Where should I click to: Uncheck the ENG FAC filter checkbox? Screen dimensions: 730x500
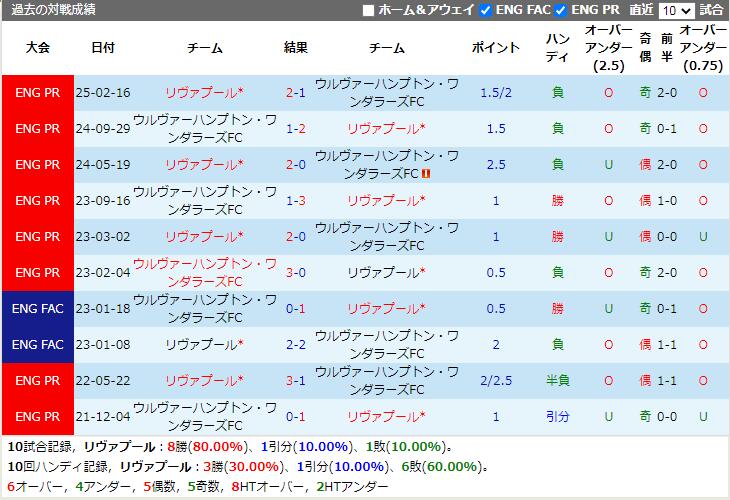(485, 10)
